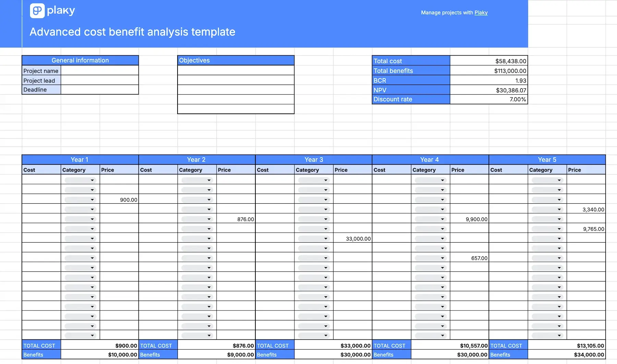Select the Project name input cell

pos(100,71)
